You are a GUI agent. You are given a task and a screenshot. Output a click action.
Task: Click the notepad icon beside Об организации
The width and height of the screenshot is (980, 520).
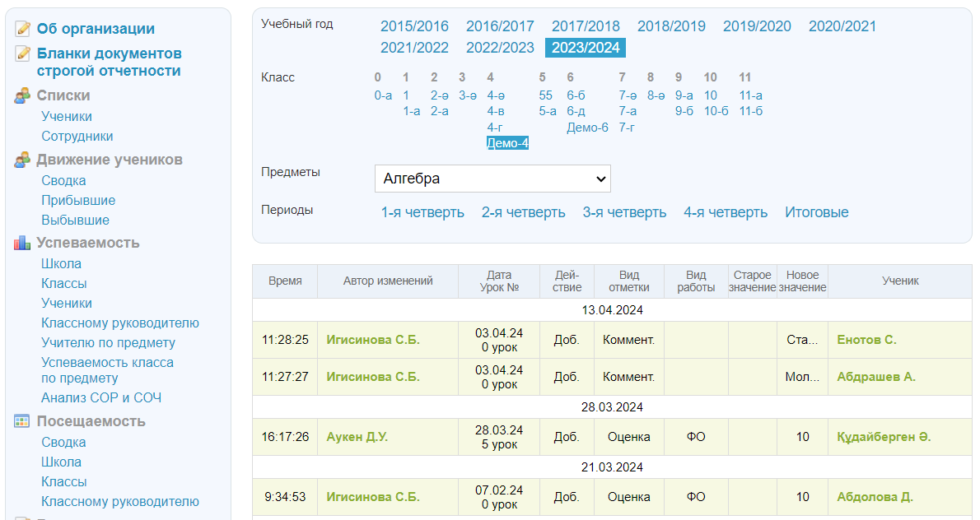point(23,30)
